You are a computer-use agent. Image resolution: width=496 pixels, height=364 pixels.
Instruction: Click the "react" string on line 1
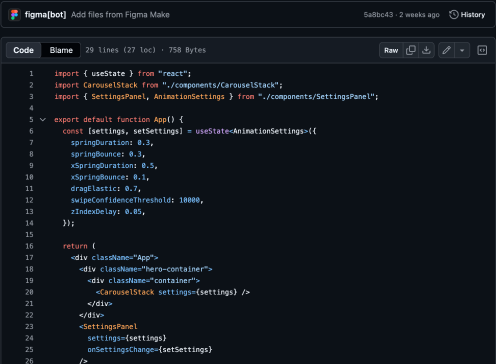[173, 74]
